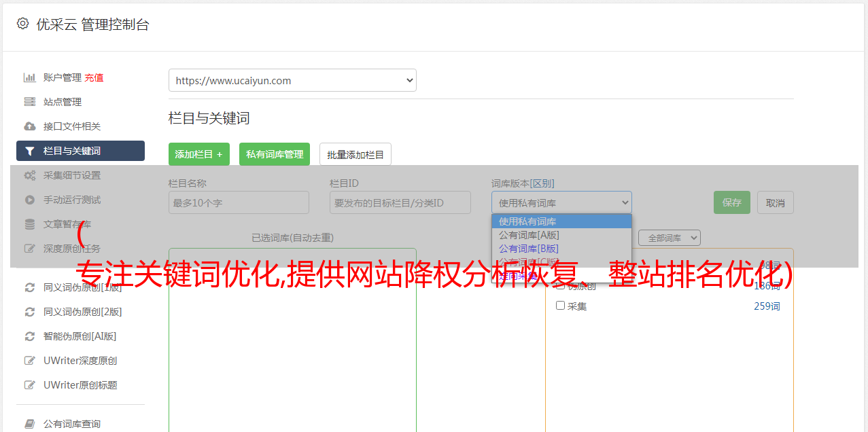Choose 公有词库[B版] in the dropdown list
The height and width of the screenshot is (432, 868).
point(561,249)
